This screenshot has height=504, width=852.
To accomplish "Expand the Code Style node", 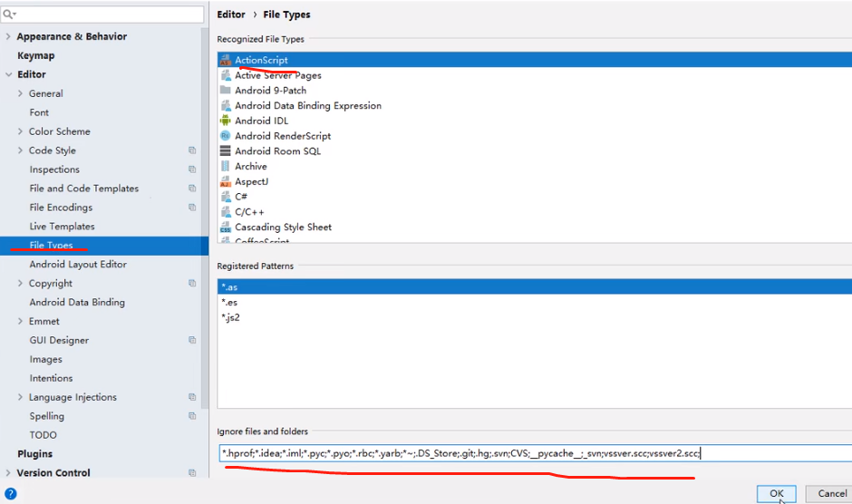I will (x=20, y=150).
